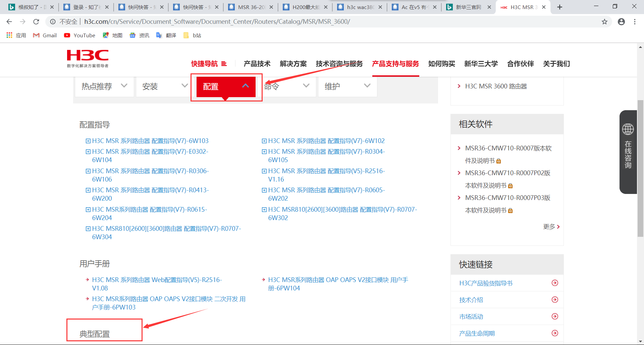644x345 pixels.
Task: Open the 产品生命周期 quick link
Action: click(x=477, y=333)
